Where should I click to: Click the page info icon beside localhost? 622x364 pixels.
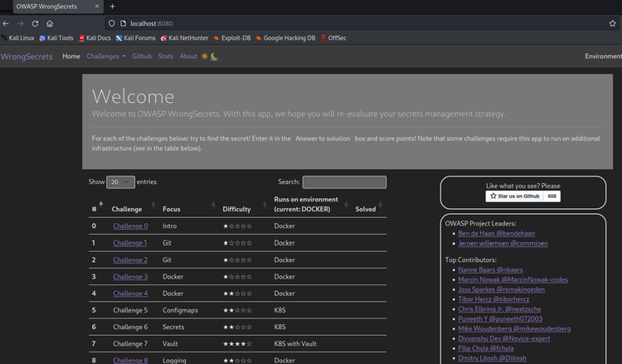tap(123, 23)
